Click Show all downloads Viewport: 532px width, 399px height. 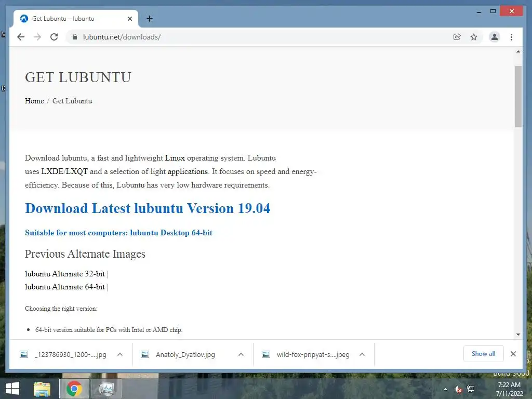484,354
